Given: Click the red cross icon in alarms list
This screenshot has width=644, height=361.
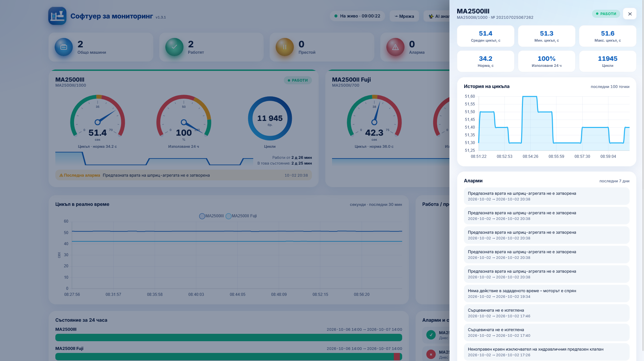Looking at the screenshot, I should [431, 354].
